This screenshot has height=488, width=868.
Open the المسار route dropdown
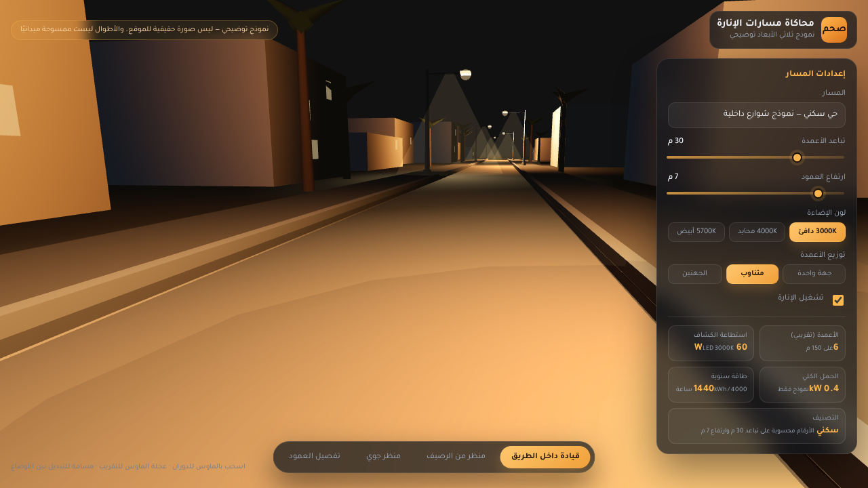(757, 115)
